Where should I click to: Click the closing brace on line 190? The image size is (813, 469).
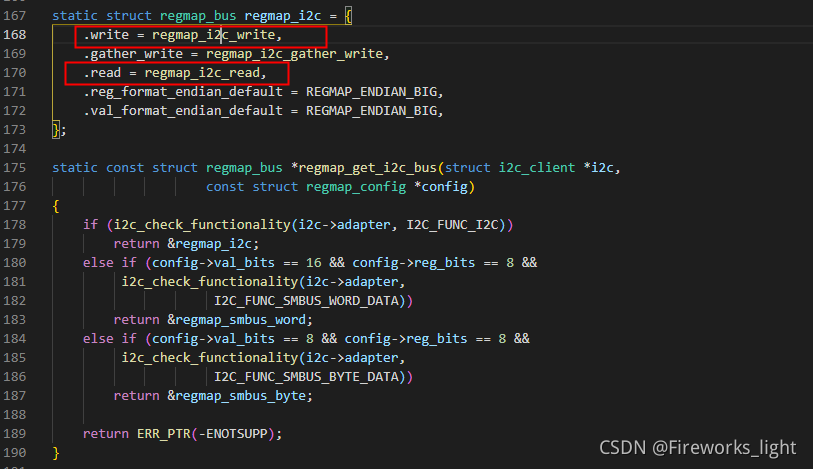tap(56, 453)
